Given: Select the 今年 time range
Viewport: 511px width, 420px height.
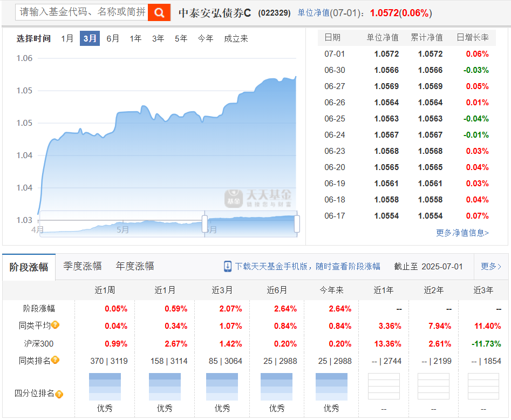Looking at the screenshot, I should (x=205, y=38).
